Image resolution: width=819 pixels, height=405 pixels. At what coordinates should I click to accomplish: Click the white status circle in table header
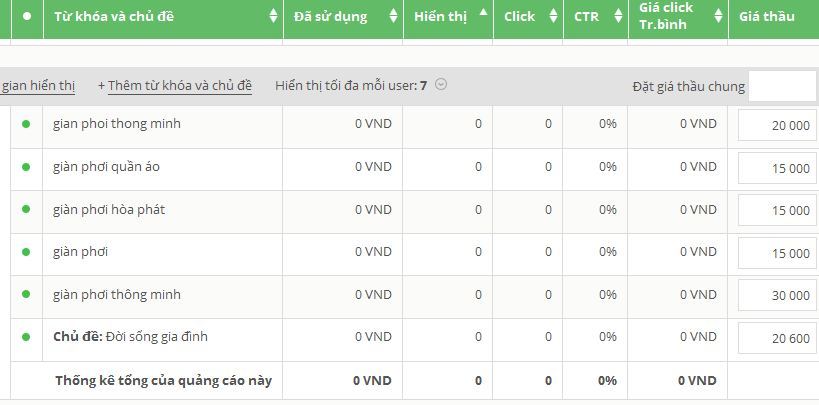click(x=27, y=16)
